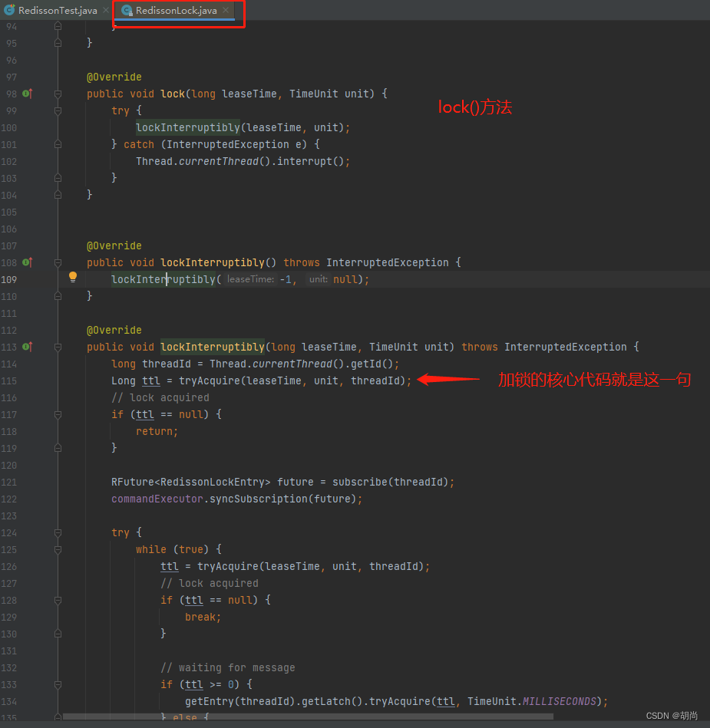Image resolution: width=710 pixels, height=728 pixels.
Task: Click InterruptedException in the catch clause
Action: [x=228, y=144]
